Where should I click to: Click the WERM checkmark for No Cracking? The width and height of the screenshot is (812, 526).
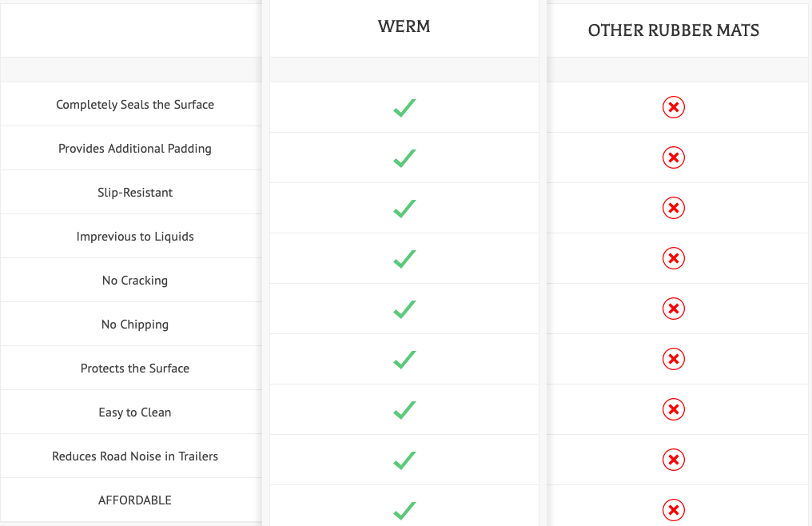pyautogui.click(x=404, y=309)
